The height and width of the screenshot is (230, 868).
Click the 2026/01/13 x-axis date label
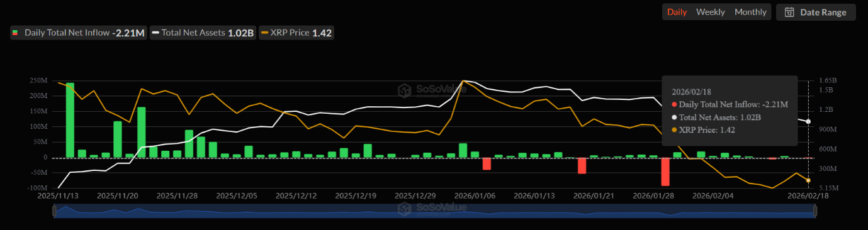click(x=534, y=195)
